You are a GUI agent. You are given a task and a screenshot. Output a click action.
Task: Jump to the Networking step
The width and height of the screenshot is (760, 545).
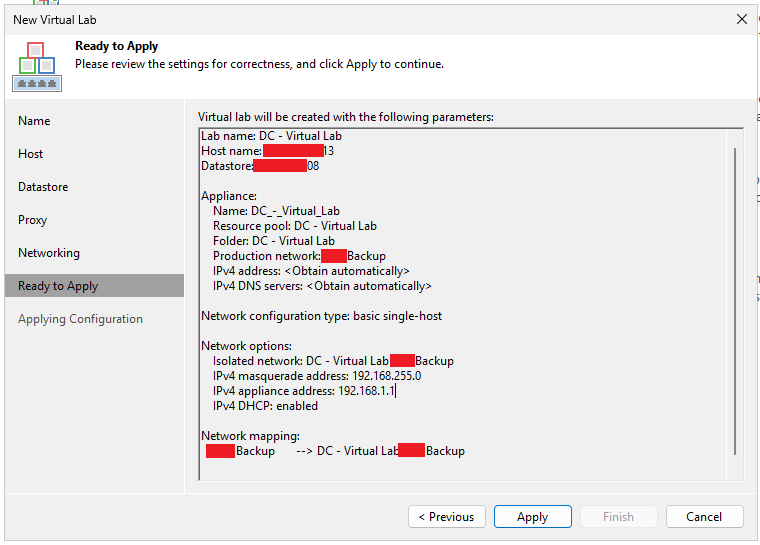pos(49,253)
